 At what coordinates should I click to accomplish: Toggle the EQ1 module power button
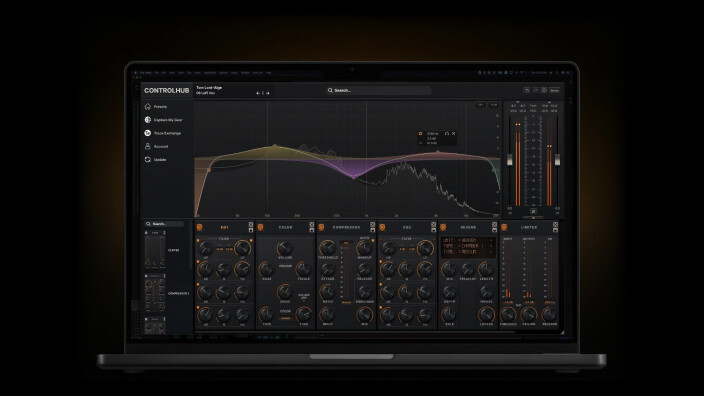pyautogui.click(x=199, y=227)
